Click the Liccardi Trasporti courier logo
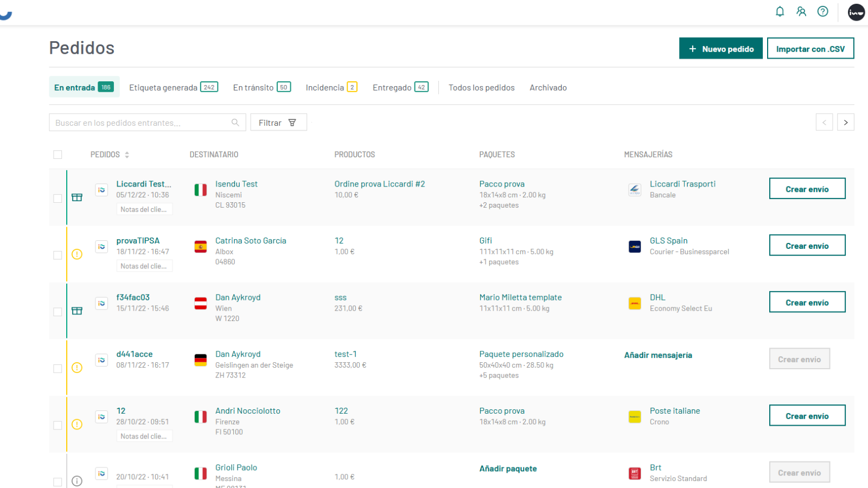Viewport: 868px width, 488px height. (x=635, y=190)
